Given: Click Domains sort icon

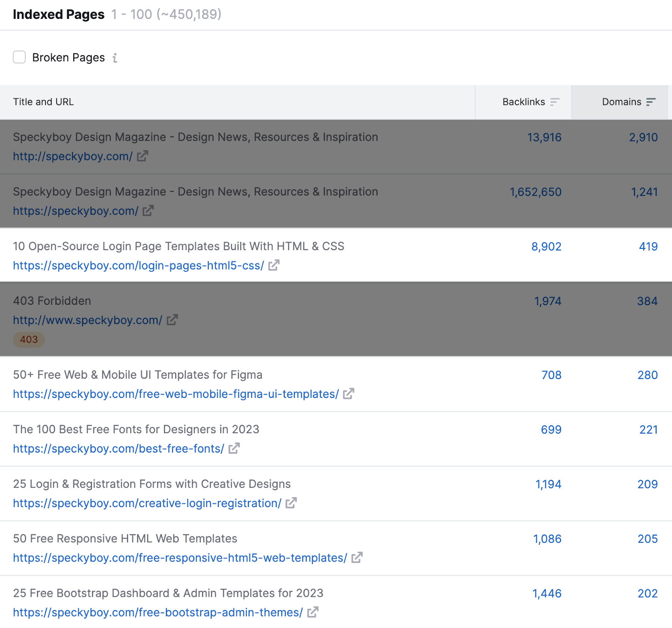Looking at the screenshot, I should tap(651, 102).
